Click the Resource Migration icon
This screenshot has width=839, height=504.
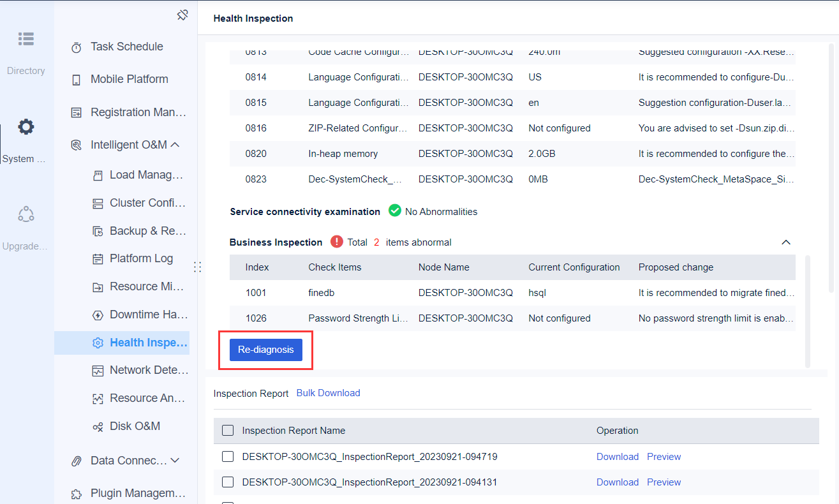click(x=98, y=287)
